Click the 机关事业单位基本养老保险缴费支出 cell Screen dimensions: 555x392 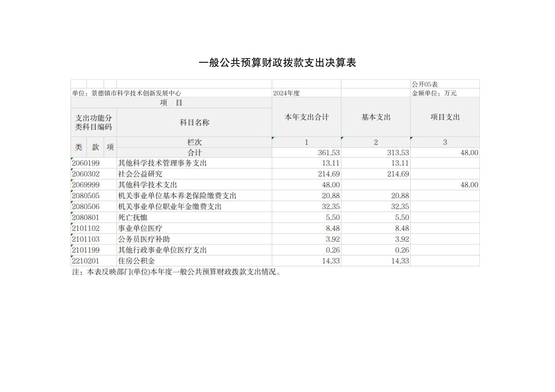pyautogui.click(x=177, y=196)
